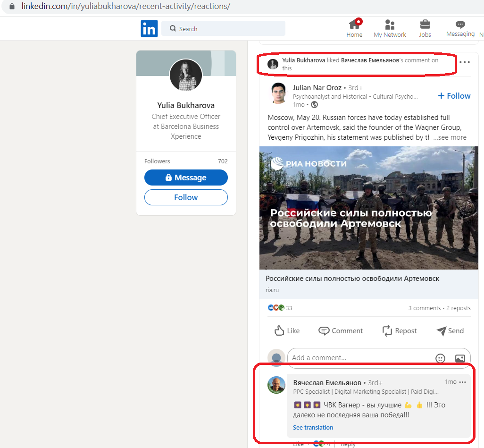Click the globe visibility icon on post
Screen dimensions: 484x448
314,105
